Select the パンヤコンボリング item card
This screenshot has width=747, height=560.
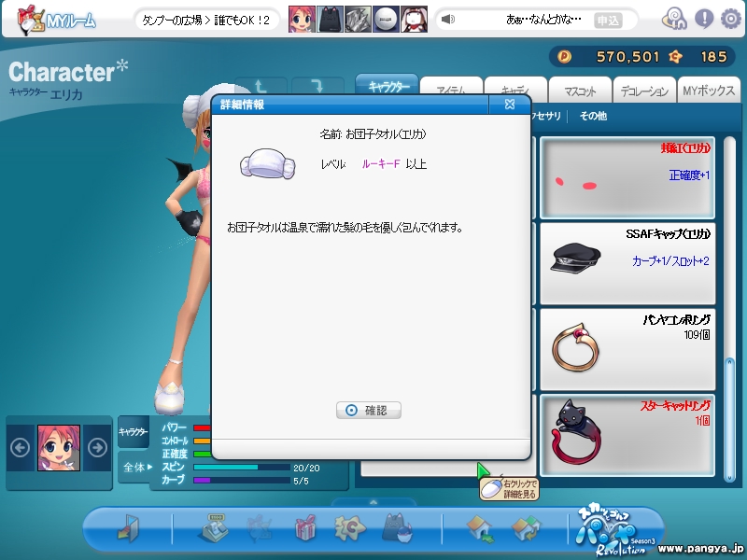pos(627,349)
